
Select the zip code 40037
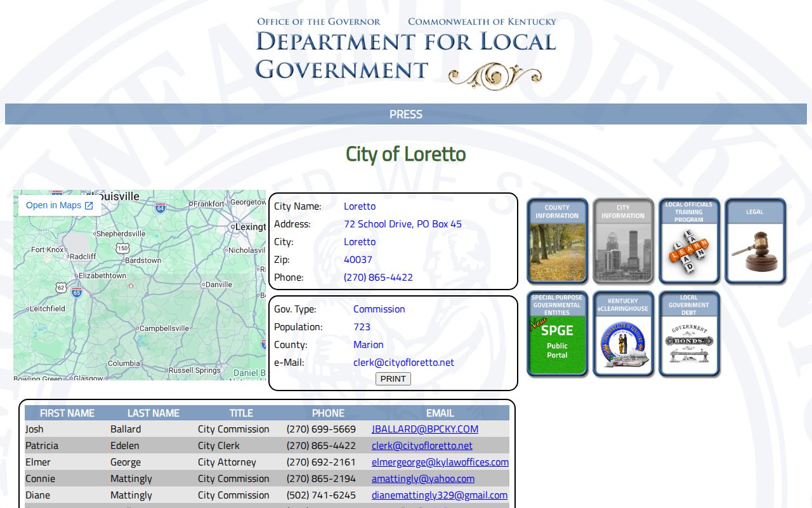358,260
